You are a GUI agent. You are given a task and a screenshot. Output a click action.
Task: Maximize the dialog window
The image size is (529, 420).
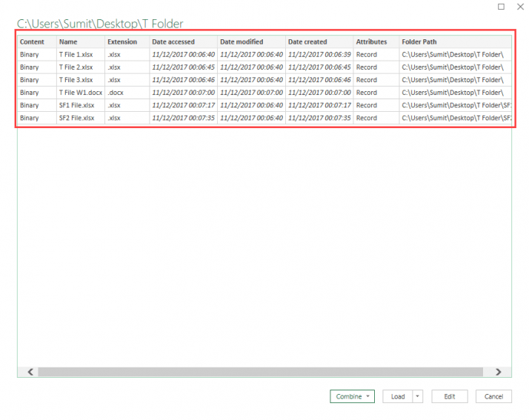pos(502,7)
